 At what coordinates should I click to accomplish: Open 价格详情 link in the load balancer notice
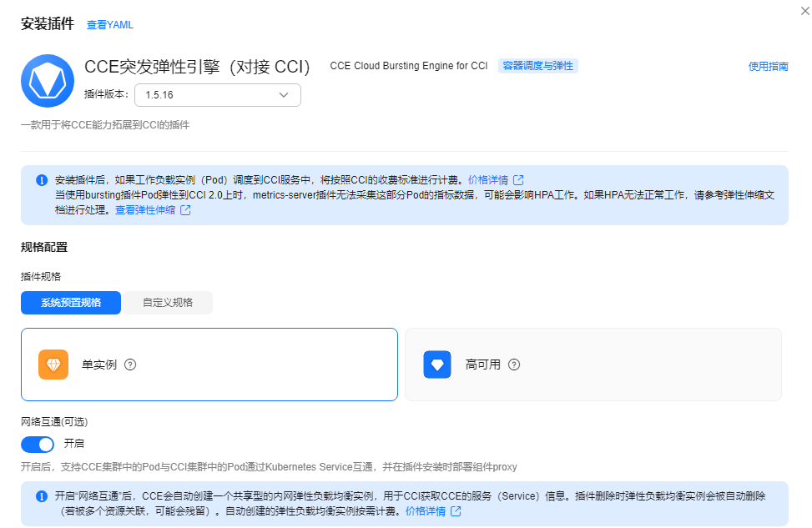click(425, 511)
